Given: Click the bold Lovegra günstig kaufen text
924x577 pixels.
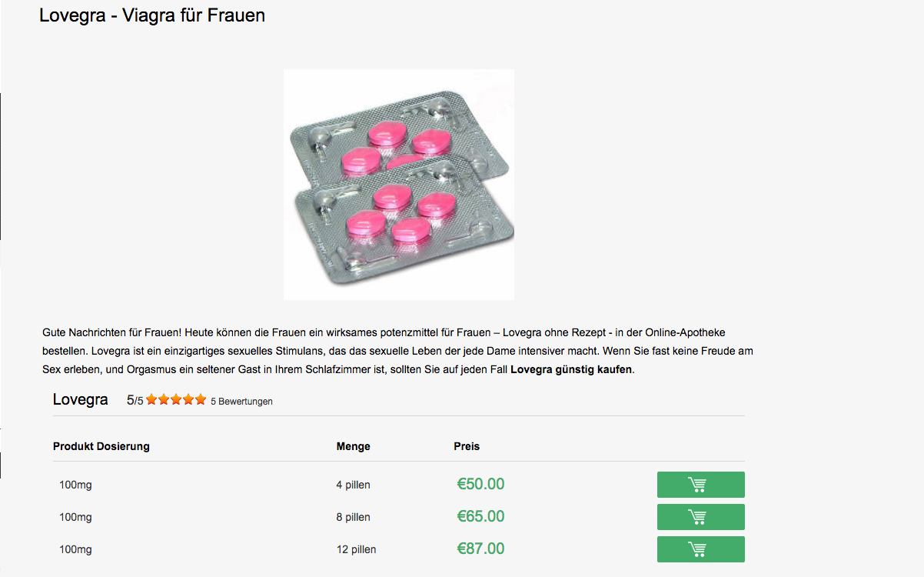Looking at the screenshot, I should coord(571,369).
